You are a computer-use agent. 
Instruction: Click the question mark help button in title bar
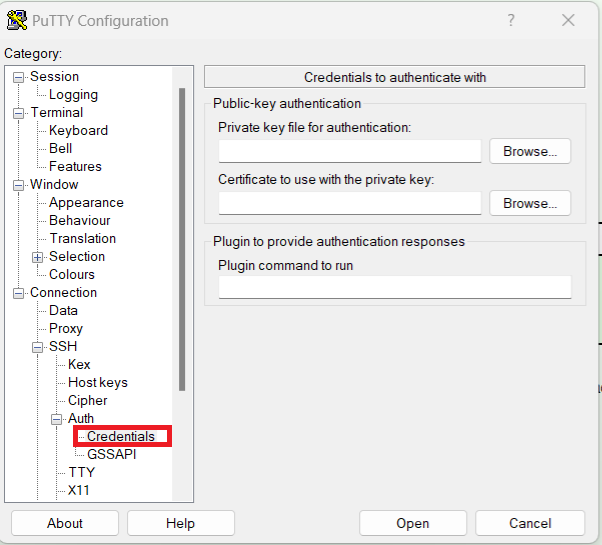(511, 20)
